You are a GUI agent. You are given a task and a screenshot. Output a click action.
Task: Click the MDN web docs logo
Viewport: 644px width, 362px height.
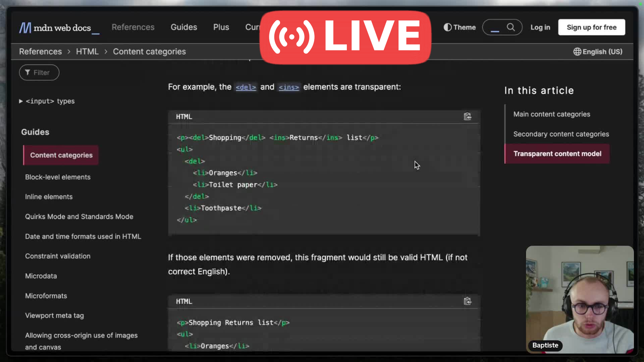pos(55,28)
